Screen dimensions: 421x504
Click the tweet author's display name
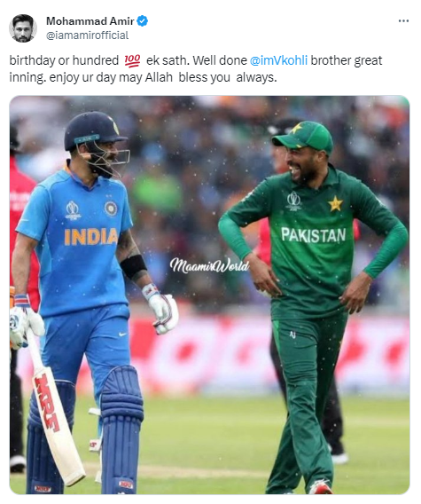click(90, 21)
